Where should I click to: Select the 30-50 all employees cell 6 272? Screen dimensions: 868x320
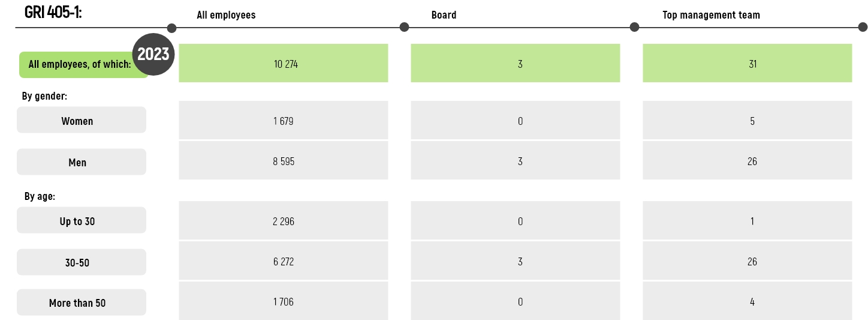(x=284, y=261)
